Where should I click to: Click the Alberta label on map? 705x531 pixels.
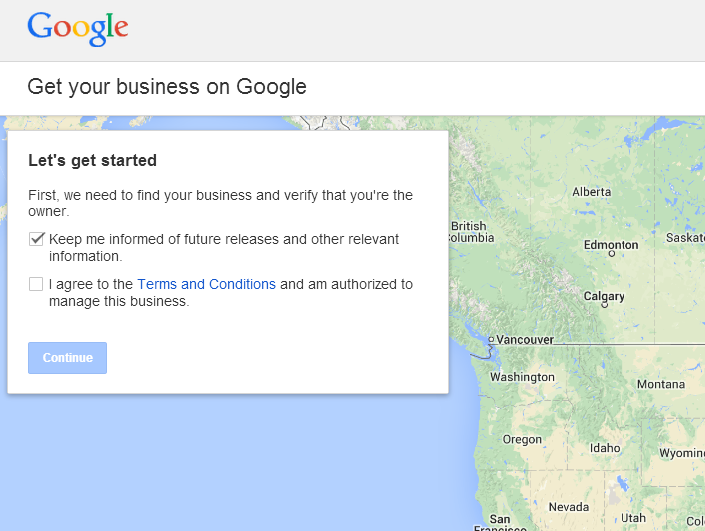click(592, 192)
